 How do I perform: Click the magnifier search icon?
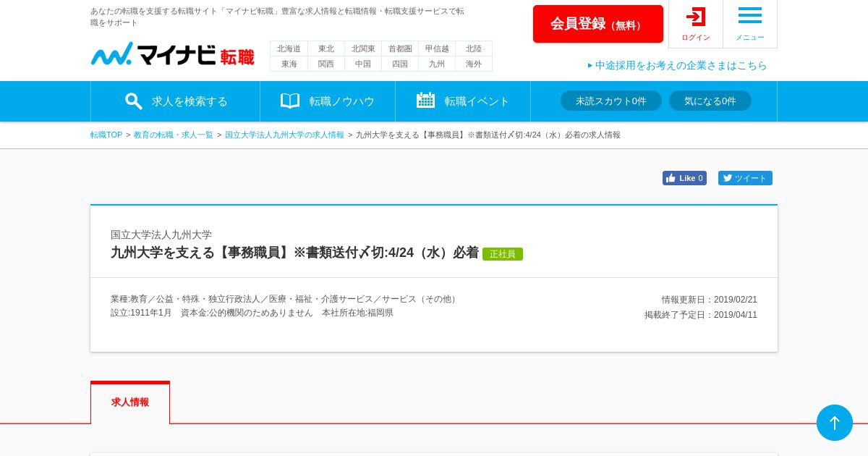(x=133, y=101)
